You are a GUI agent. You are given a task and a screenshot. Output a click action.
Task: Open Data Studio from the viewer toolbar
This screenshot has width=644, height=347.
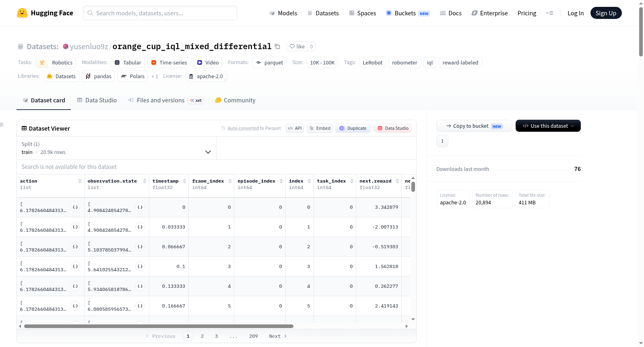pos(393,128)
